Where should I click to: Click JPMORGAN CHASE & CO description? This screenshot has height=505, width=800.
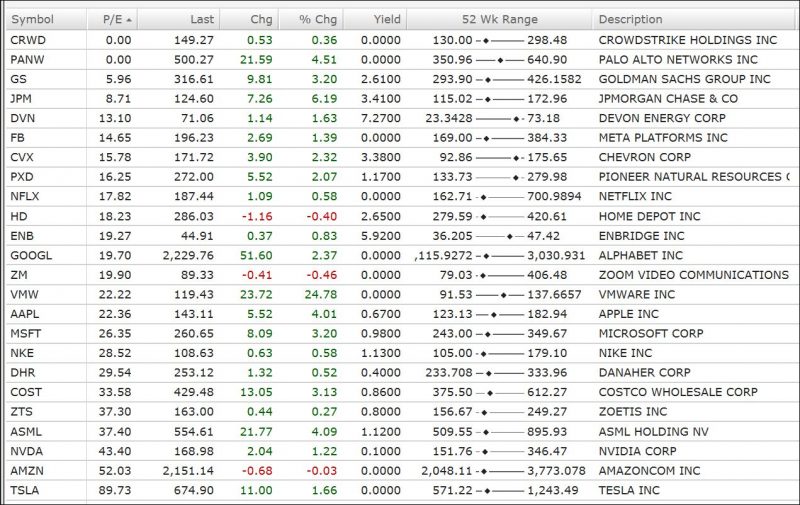(668, 98)
